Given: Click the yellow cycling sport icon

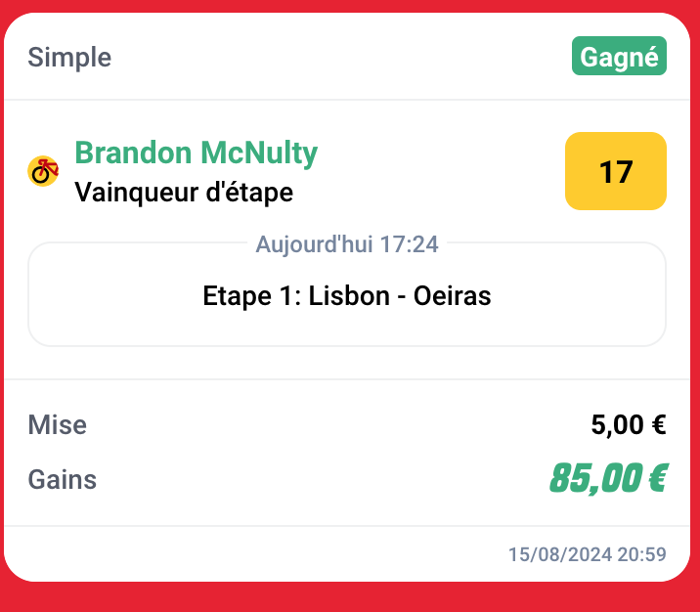Looking at the screenshot, I should (x=43, y=171).
